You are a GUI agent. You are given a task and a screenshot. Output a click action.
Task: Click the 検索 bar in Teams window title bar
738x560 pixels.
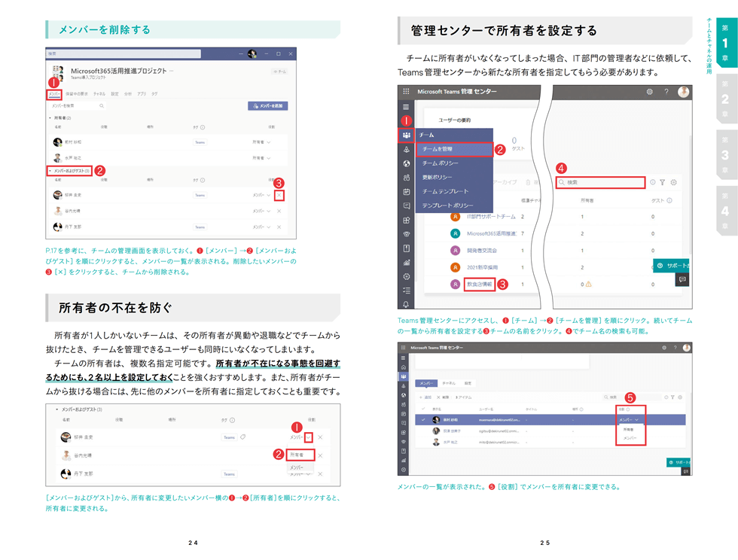(x=124, y=53)
